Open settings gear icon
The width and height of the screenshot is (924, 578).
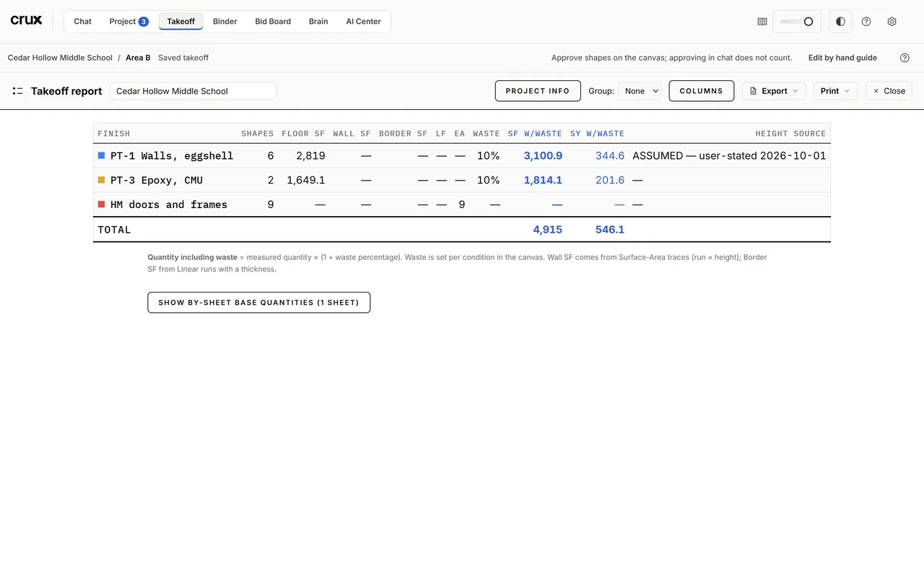point(892,22)
